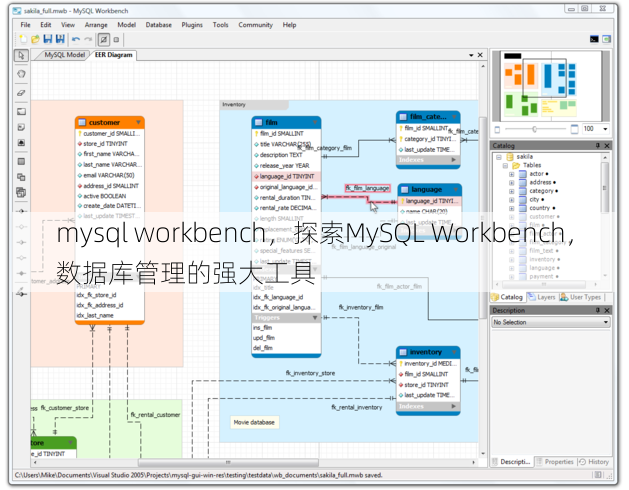This screenshot has height=490, width=629.
Task: Select the pointer selection tool
Action: pyautogui.click(x=21, y=55)
